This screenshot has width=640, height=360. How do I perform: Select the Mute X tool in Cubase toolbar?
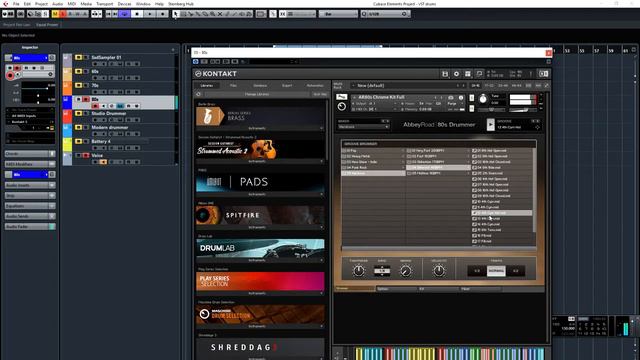220,14
